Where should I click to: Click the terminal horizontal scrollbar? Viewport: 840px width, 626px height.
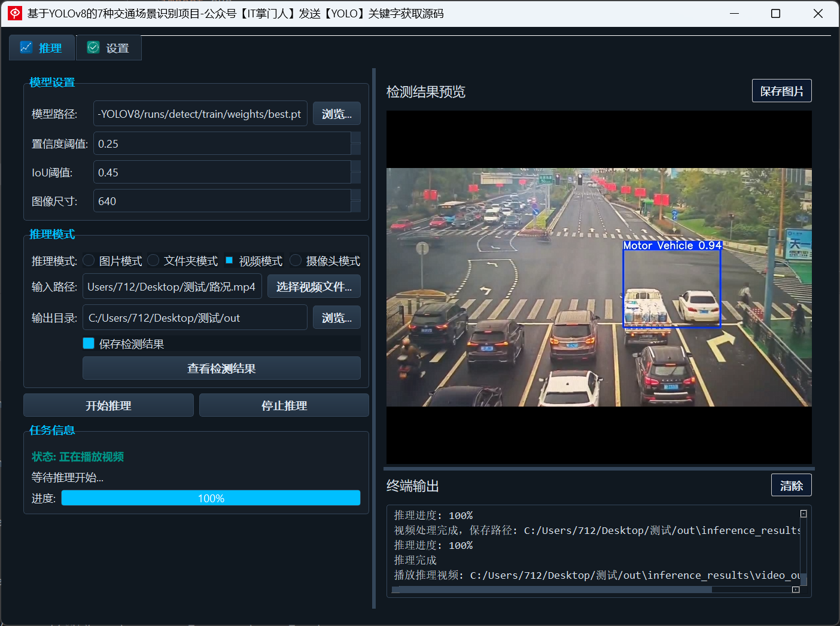click(593, 590)
